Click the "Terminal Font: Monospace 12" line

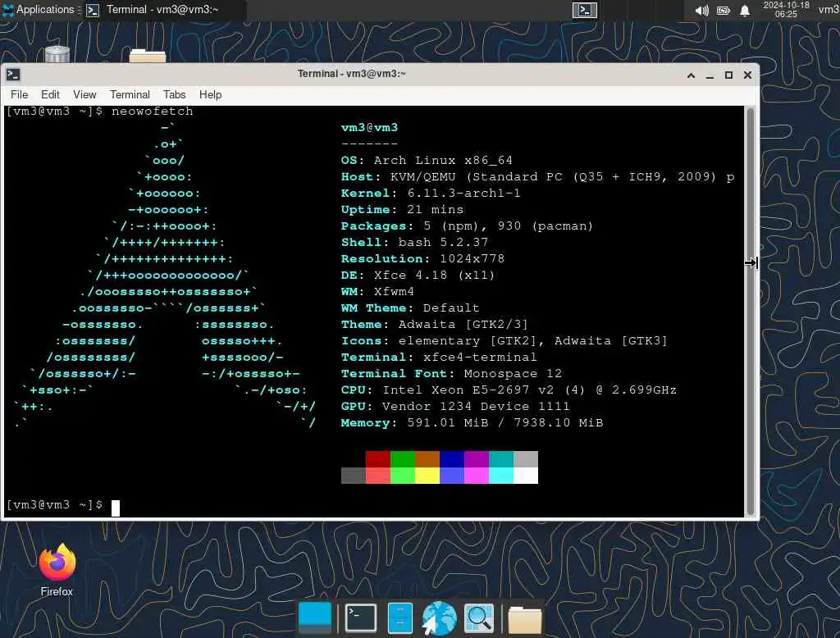coord(452,373)
